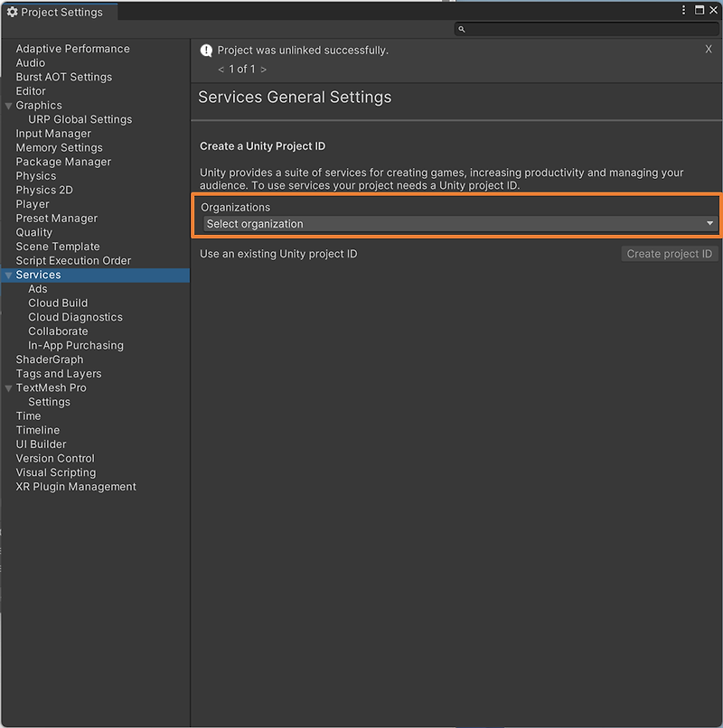This screenshot has width=723, height=728.
Task: Switch to the Project Settings tab
Action: point(60,12)
